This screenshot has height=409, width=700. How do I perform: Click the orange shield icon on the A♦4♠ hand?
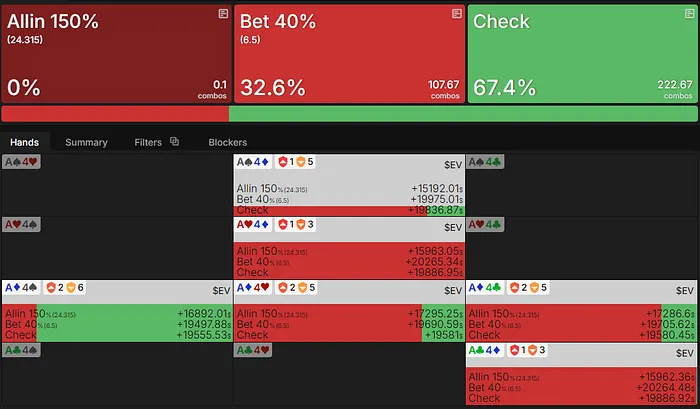71,288
